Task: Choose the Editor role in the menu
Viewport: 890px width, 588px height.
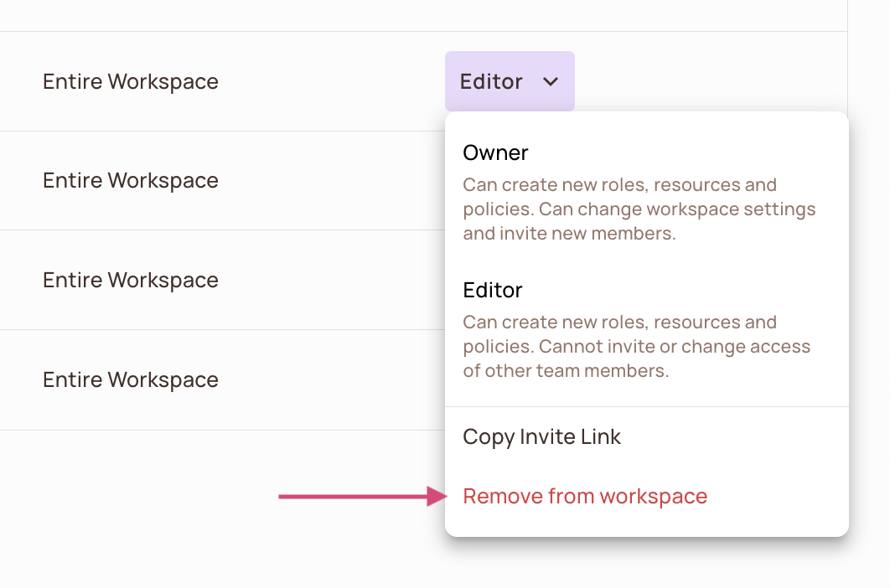Action: point(493,291)
